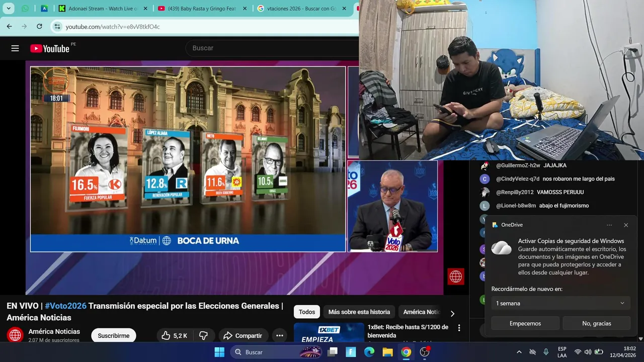The width and height of the screenshot is (644, 362).
Task: Open Task View on the taskbar
Action: (x=333, y=352)
